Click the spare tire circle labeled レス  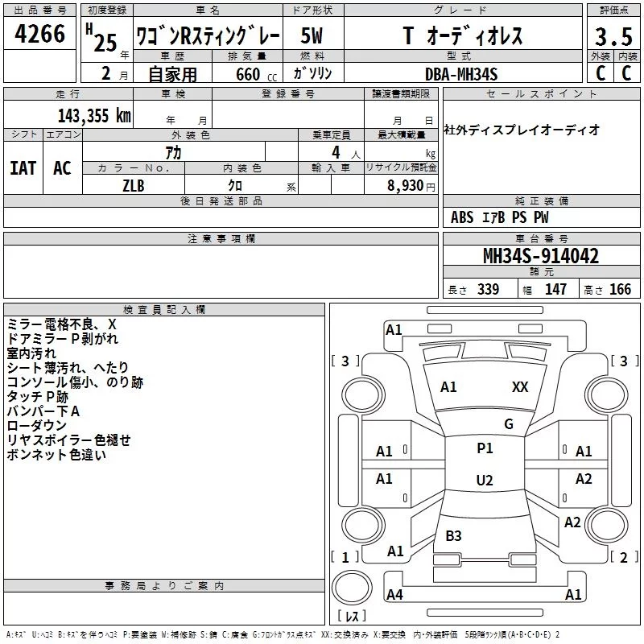coord(352,587)
